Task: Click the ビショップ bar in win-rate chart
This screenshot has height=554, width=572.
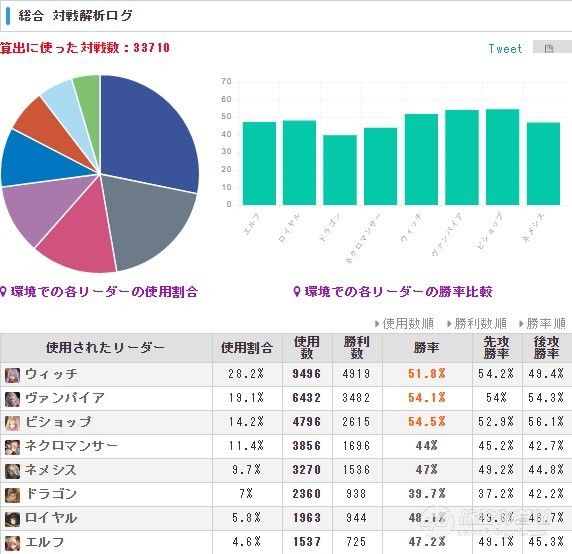Action: (503, 157)
